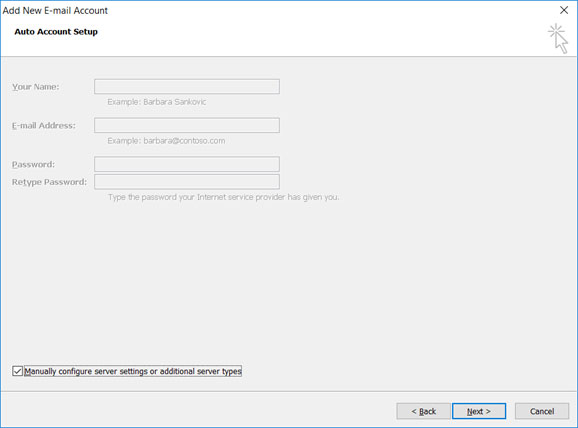Cancel the account setup dialog

[x=542, y=411]
